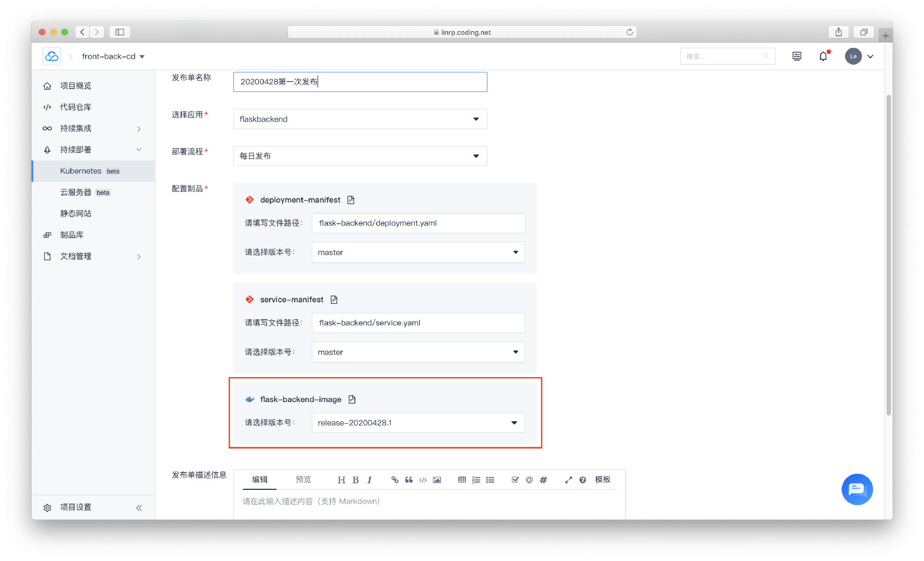Open 项目设置 at sidebar bottom

coord(75,507)
